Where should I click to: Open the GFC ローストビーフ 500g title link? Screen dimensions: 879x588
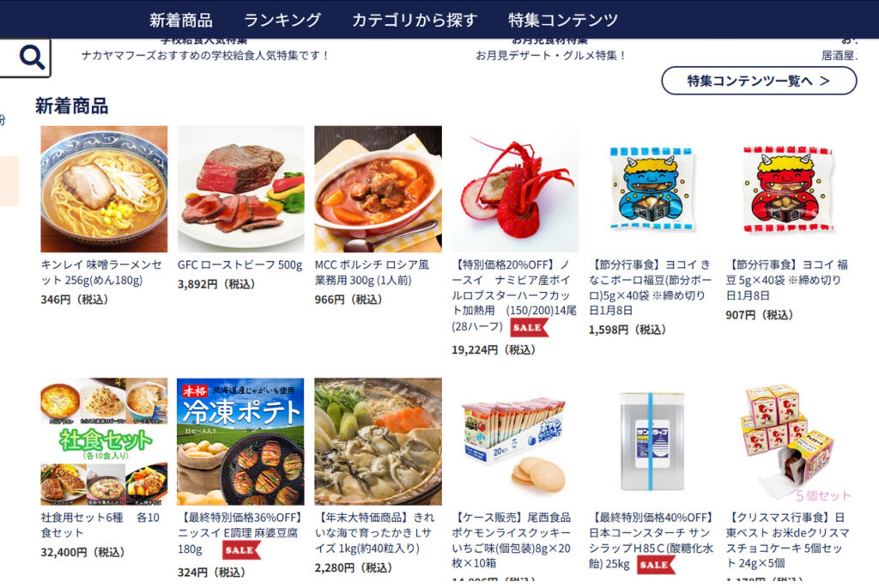coord(240,264)
